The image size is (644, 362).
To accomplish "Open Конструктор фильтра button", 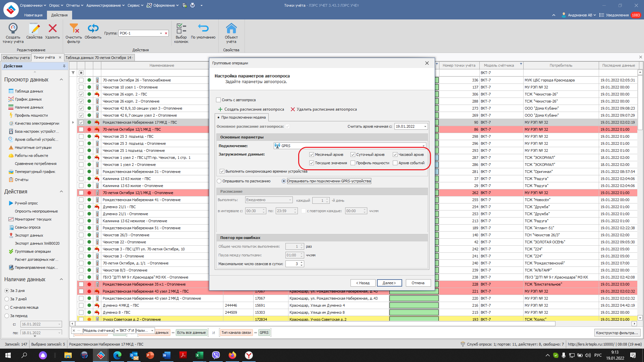I will [617, 333].
